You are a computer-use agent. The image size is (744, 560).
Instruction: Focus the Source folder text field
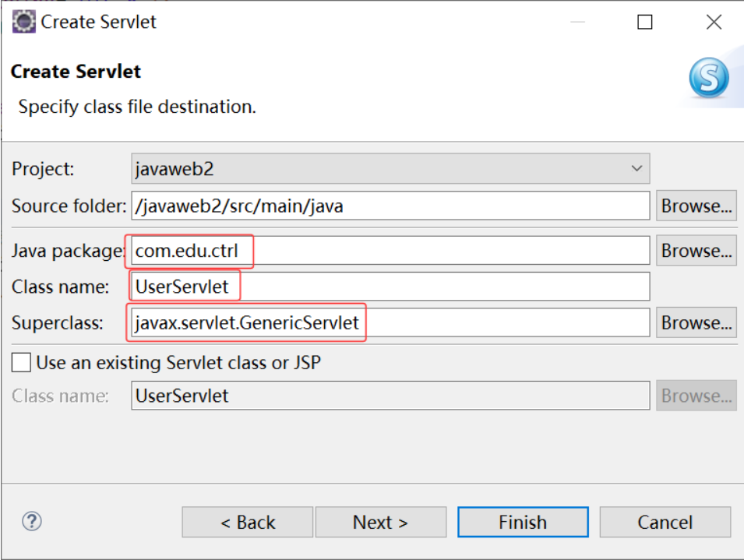coord(390,206)
